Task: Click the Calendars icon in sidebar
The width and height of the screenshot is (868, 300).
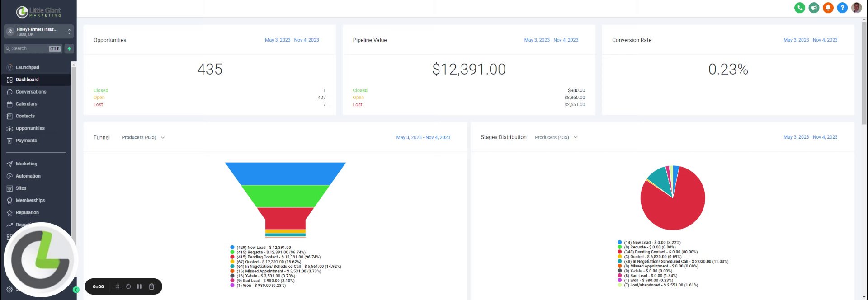Action: pos(9,104)
